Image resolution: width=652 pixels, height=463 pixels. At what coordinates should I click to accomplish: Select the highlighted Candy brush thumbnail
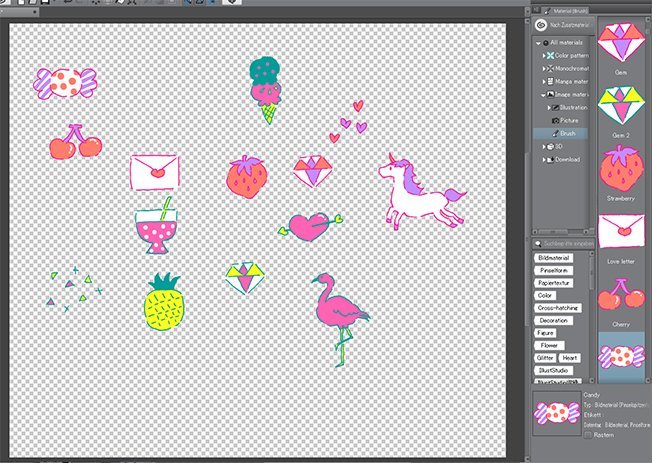621,357
